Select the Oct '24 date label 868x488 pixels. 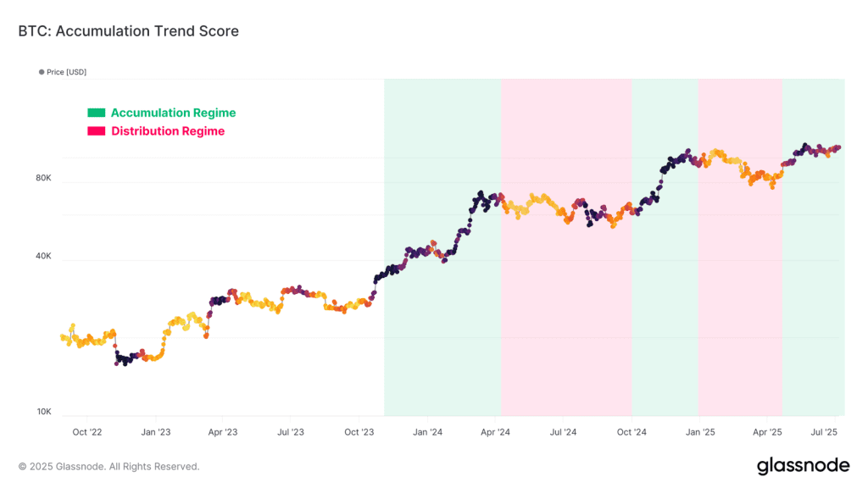[x=632, y=432]
